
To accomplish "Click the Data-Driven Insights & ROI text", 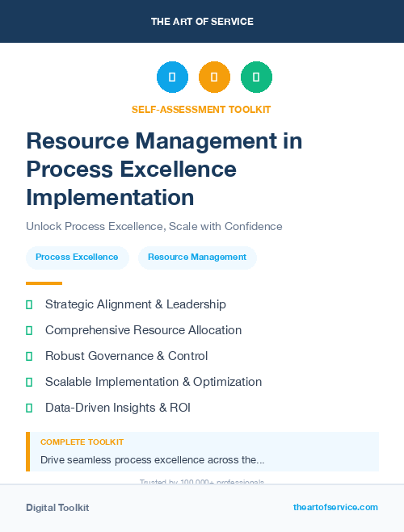I will 118,408.
